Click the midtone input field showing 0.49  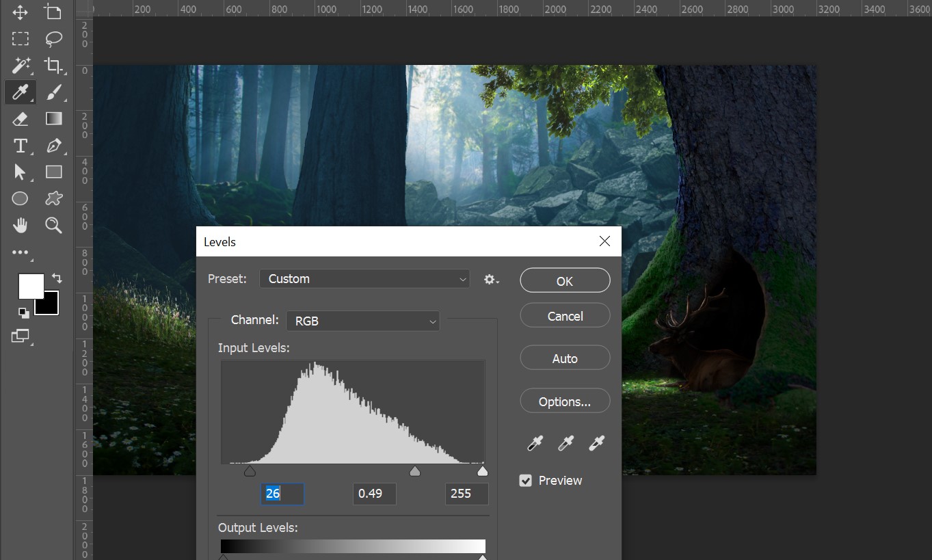tap(374, 494)
